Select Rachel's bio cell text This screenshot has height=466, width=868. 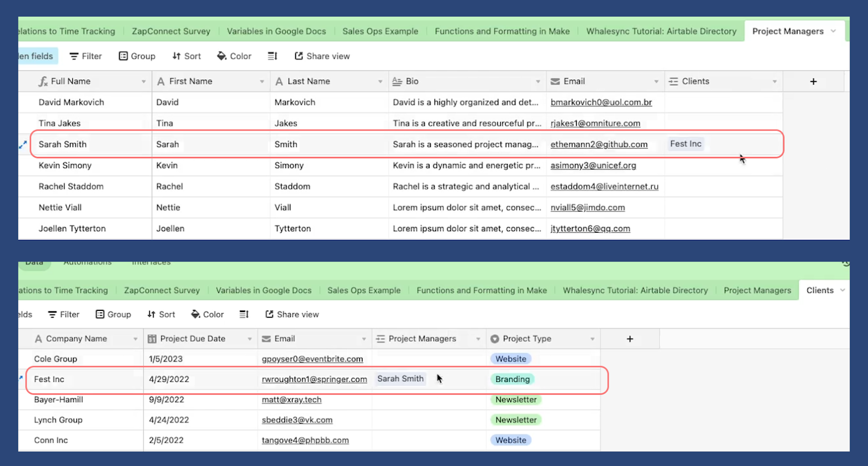click(x=465, y=187)
